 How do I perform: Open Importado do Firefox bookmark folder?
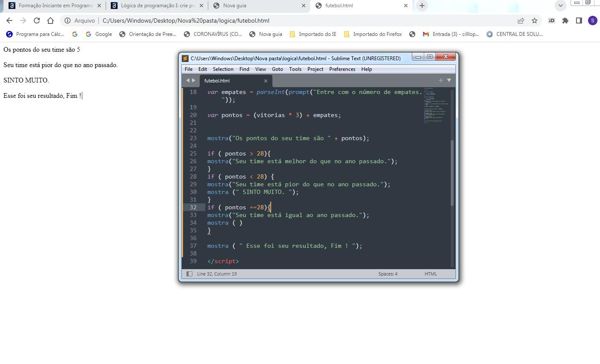click(x=373, y=34)
